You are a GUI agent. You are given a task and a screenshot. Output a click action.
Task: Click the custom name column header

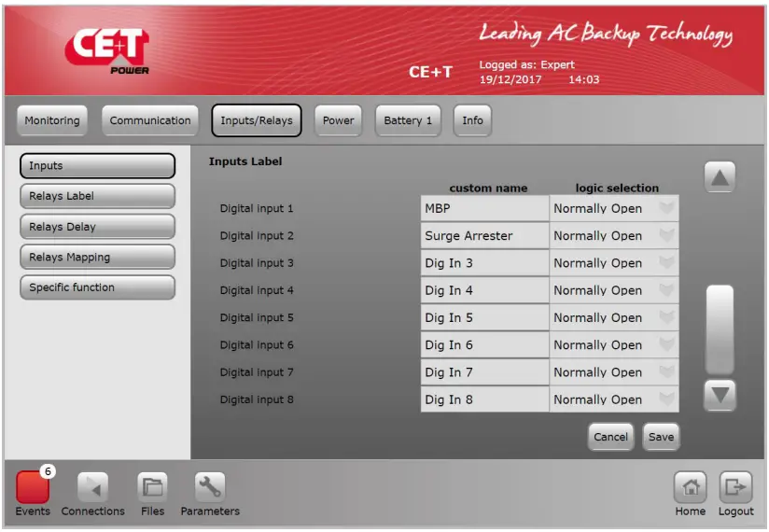pos(488,188)
